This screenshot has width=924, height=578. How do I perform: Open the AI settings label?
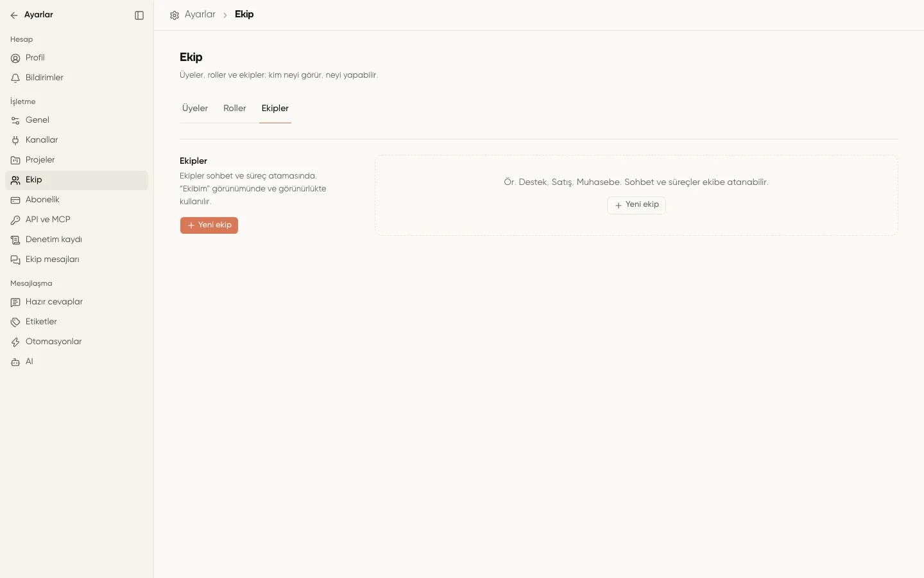click(x=30, y=362)
